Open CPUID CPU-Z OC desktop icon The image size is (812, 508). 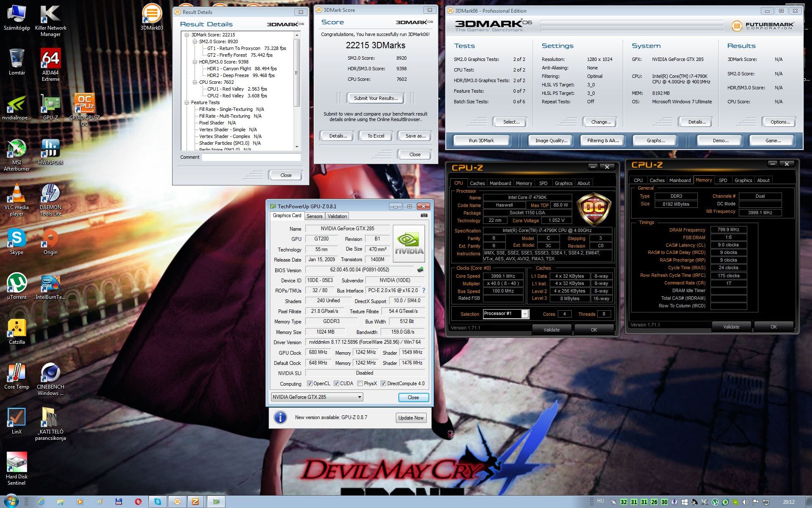[84, 109]
